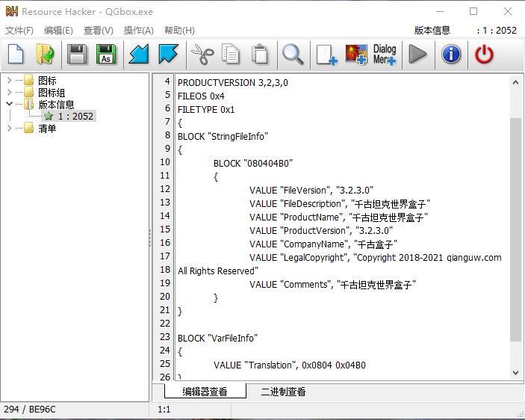Click the green Save As icon
This screenshot has width=525, height=420.
coord(106,54)
